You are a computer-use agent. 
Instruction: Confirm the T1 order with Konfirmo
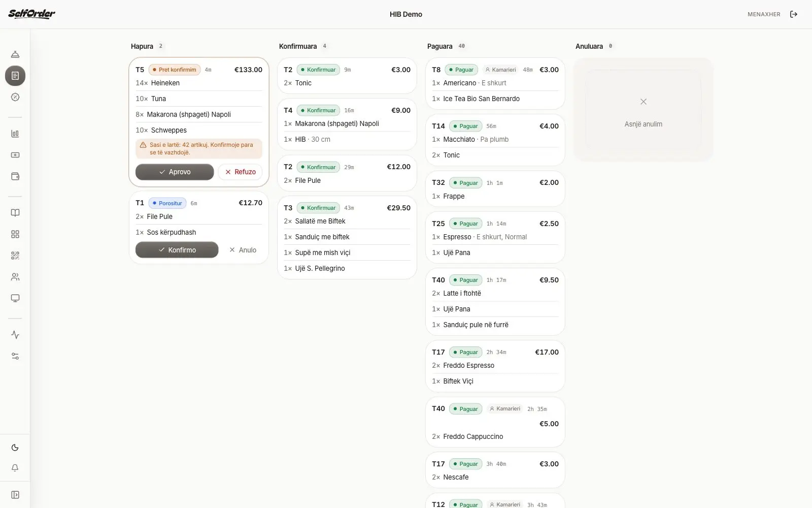click(x=177, y=250)
